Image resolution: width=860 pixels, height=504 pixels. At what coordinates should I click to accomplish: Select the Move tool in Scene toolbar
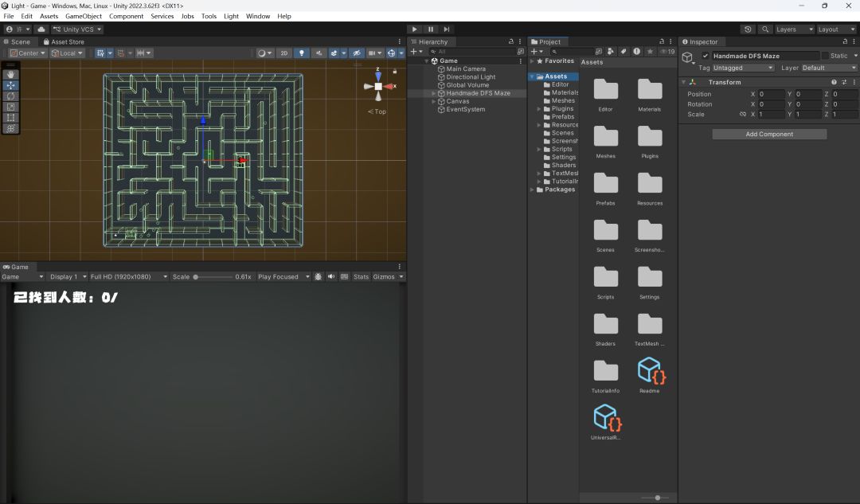pos(11,85)
